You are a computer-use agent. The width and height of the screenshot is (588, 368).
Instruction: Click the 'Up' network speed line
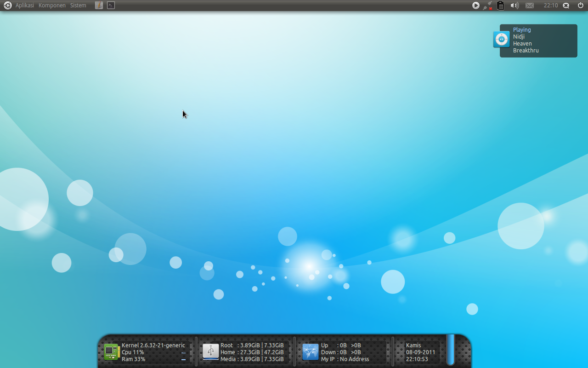tap(341, 345)
